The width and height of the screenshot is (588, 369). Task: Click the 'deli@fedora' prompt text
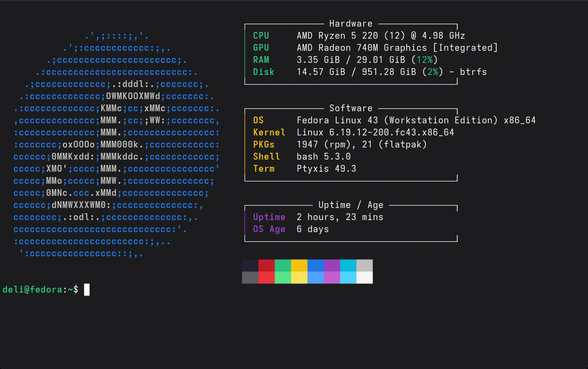(32, 290)
